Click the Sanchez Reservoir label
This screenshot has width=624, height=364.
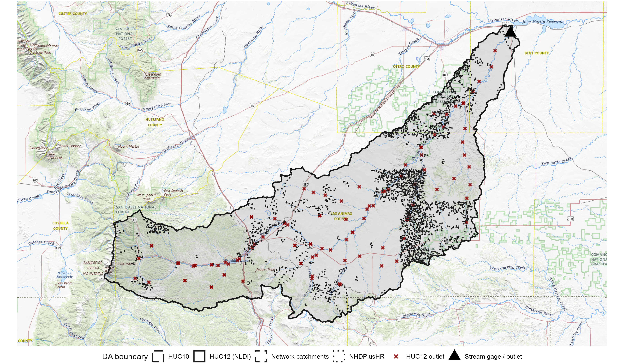(x=64, y=275)
